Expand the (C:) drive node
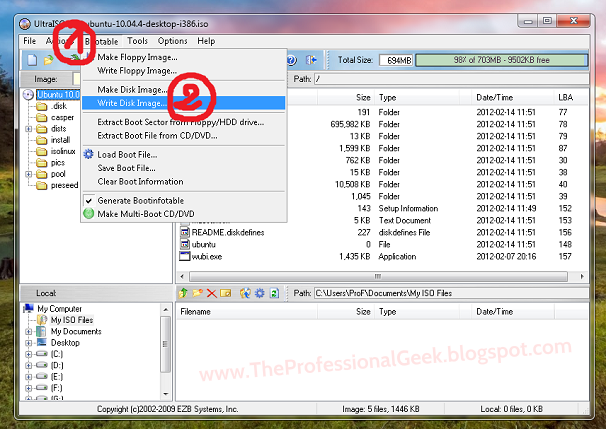Image resolution: width=606 pixels, height=429 pixels. point(29,354)
